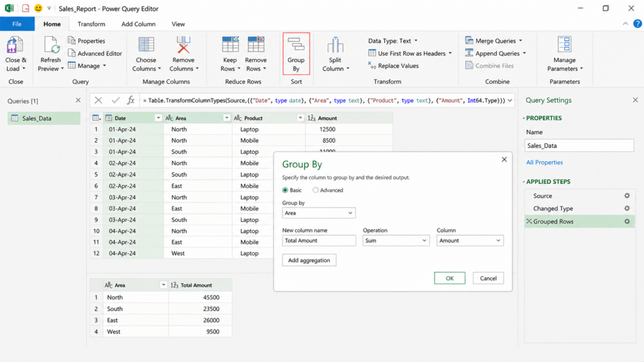Image resolution: width=644 pixels, height=362 pixels.
Task: Click OK in the Group By dialog
Action: (x=450, y=278)
